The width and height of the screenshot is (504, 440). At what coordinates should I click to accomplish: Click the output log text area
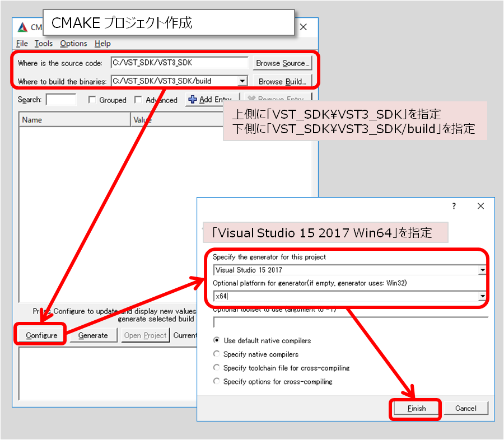click(108, 374)
